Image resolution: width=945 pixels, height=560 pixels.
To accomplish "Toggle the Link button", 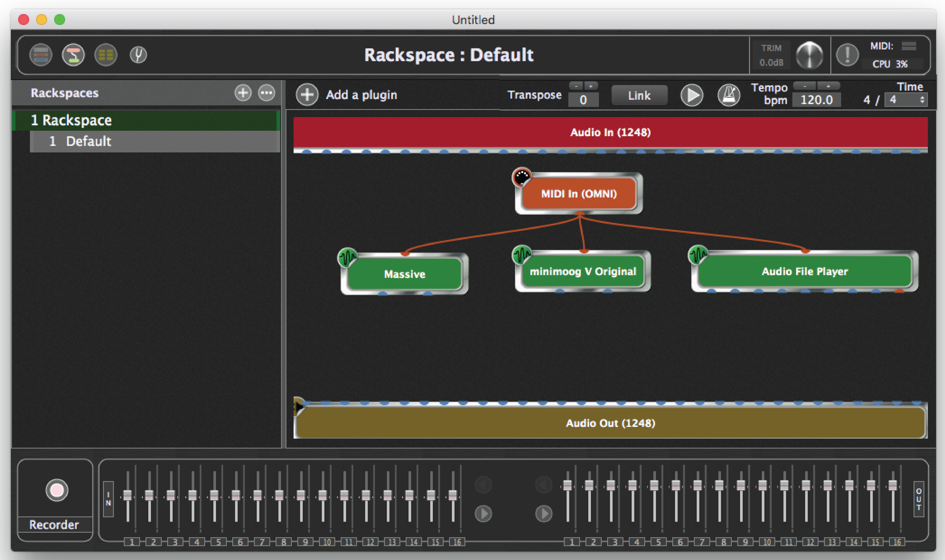I will (639, 95).
